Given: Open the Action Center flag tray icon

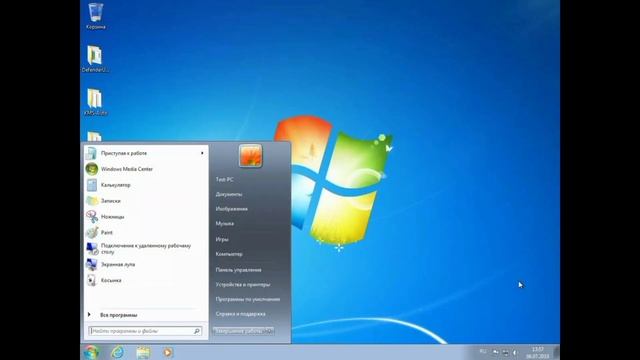Looking at the screenshot, I should tap(495, 352).
